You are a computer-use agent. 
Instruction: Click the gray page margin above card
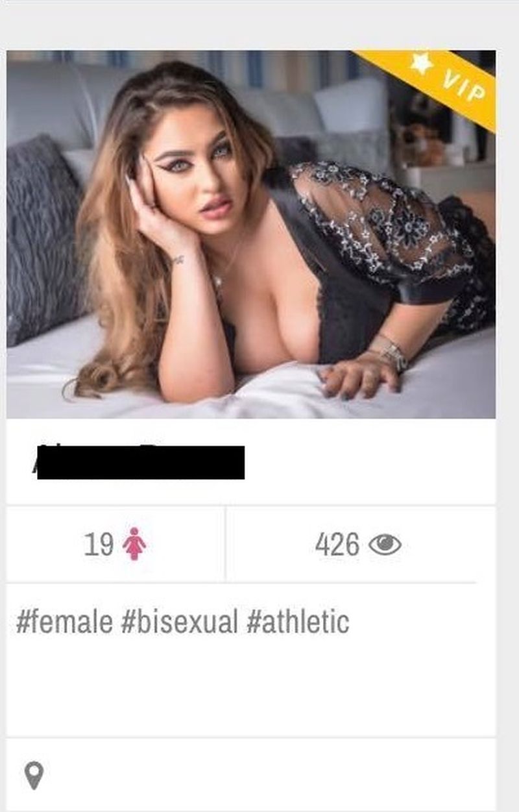click(x=259, y=25)
